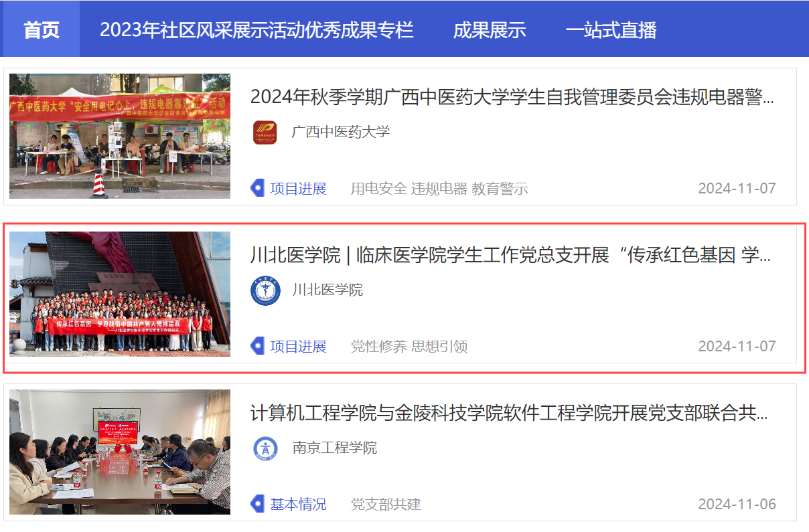
Task: Go to the 成果展示 tab
Action: [490, 29]
